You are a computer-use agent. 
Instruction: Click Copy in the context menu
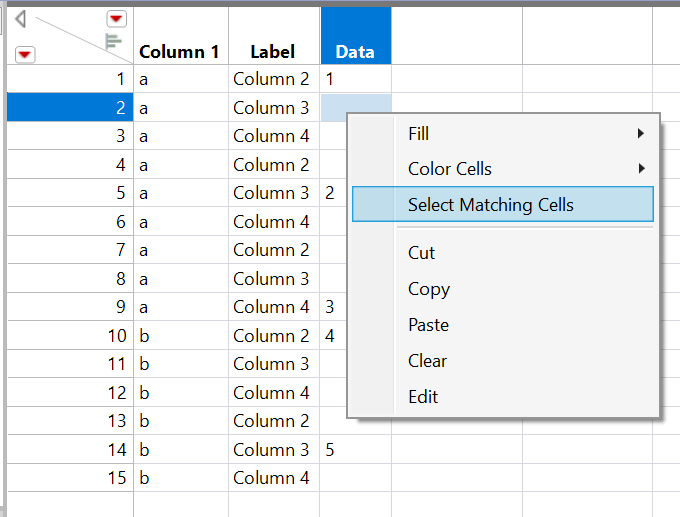click(428, 289)
